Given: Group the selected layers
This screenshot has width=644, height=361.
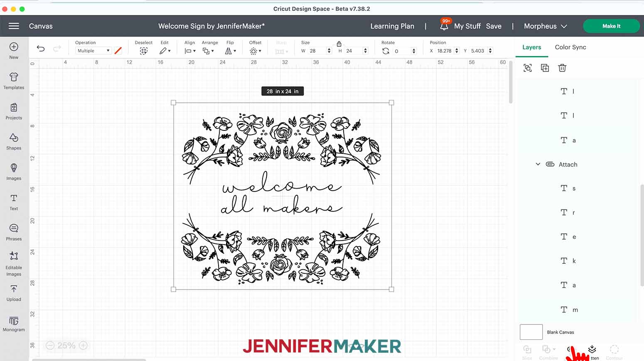Looking at the screenshot, I should point(528,68).
